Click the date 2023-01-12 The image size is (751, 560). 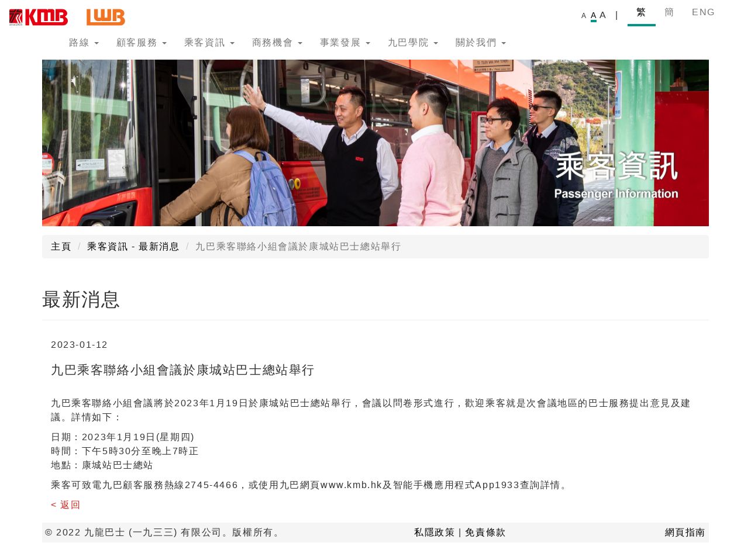pos(80,345)
